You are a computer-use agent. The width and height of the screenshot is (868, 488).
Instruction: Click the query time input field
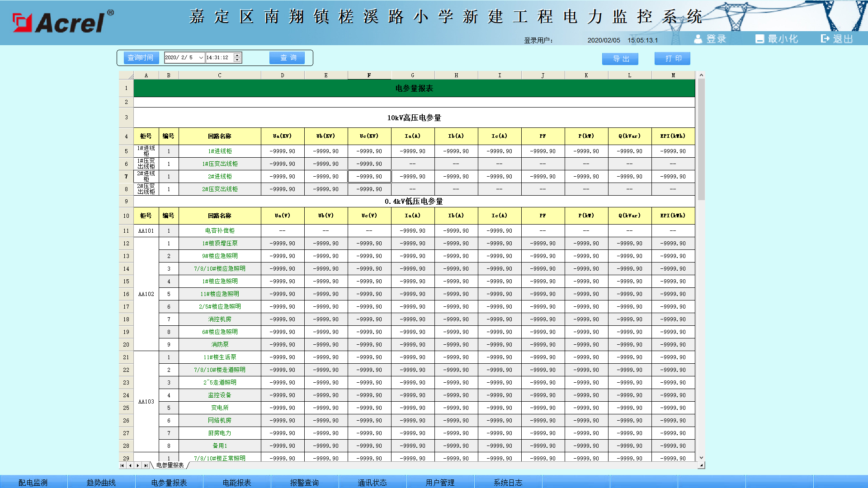[x=219, y=58]
